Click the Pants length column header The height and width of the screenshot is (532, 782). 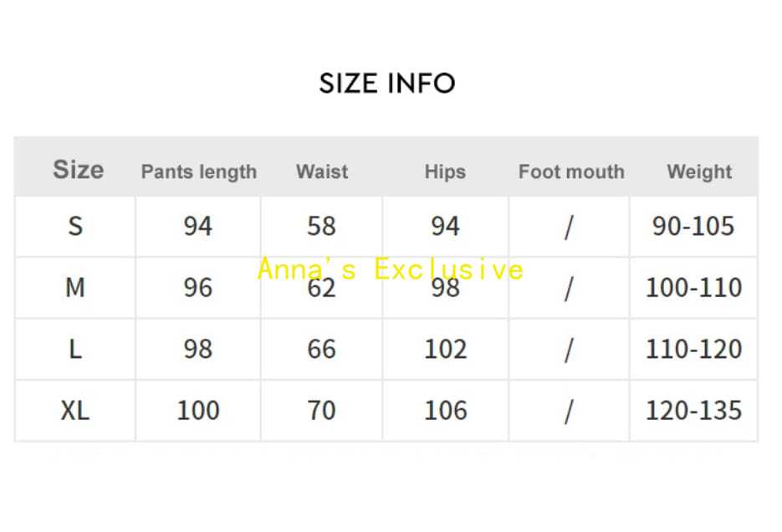tap(198, 172)
